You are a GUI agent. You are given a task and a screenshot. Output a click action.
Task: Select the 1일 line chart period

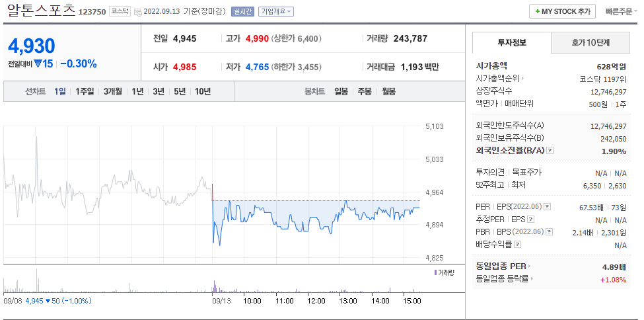[60, 91]
